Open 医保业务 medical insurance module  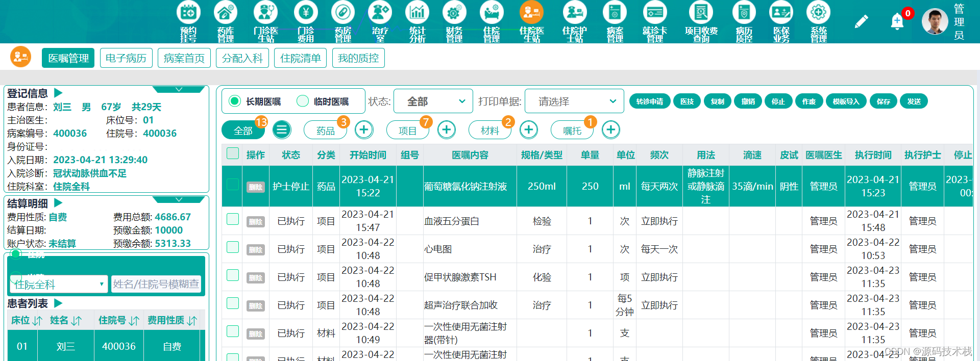[x=781, y=21]
